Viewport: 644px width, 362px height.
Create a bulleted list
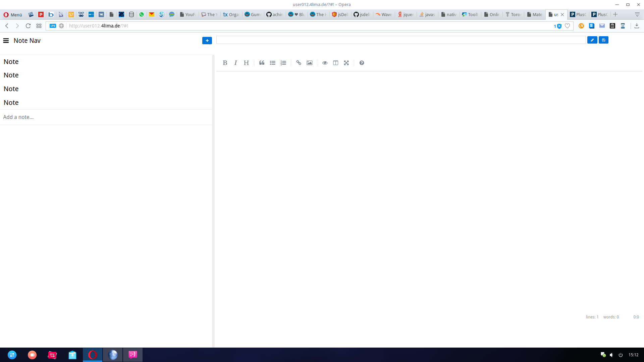(273, 63)
